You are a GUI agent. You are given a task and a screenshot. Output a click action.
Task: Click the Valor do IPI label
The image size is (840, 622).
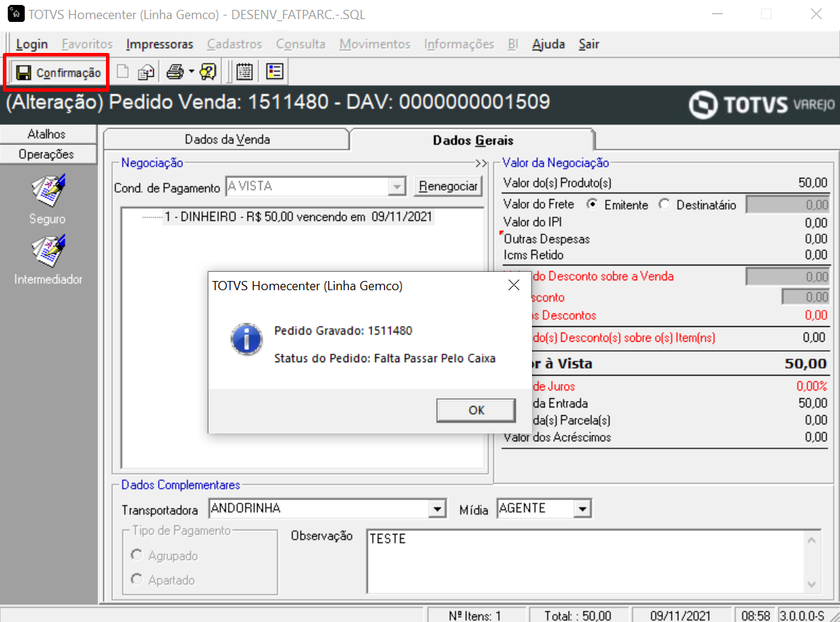(x=532, y=222)
